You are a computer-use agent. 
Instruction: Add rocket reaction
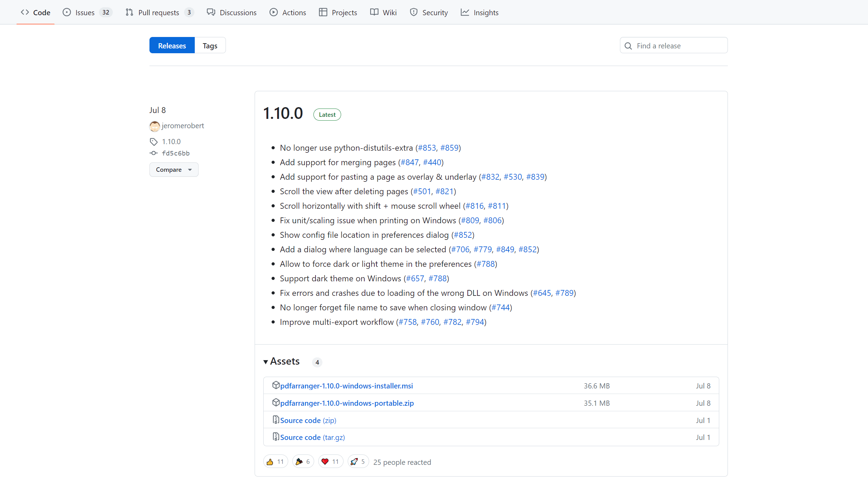358,462
